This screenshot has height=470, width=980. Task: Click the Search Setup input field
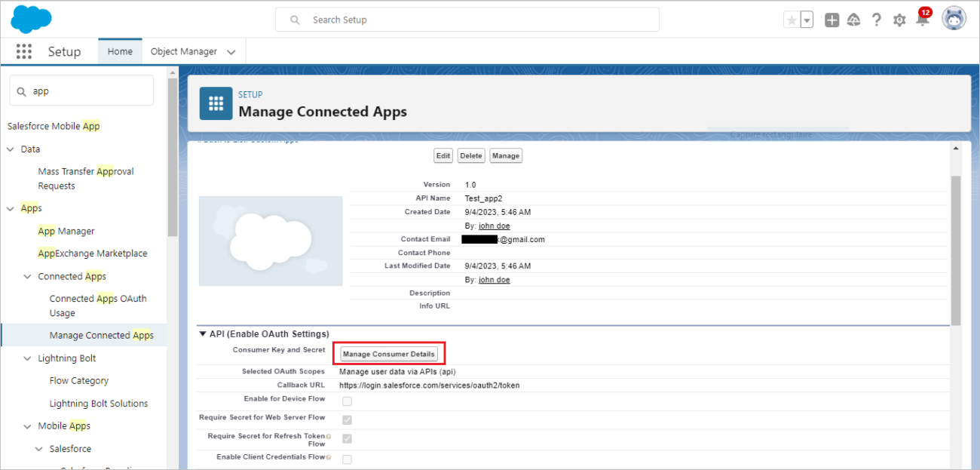[467, 20]
